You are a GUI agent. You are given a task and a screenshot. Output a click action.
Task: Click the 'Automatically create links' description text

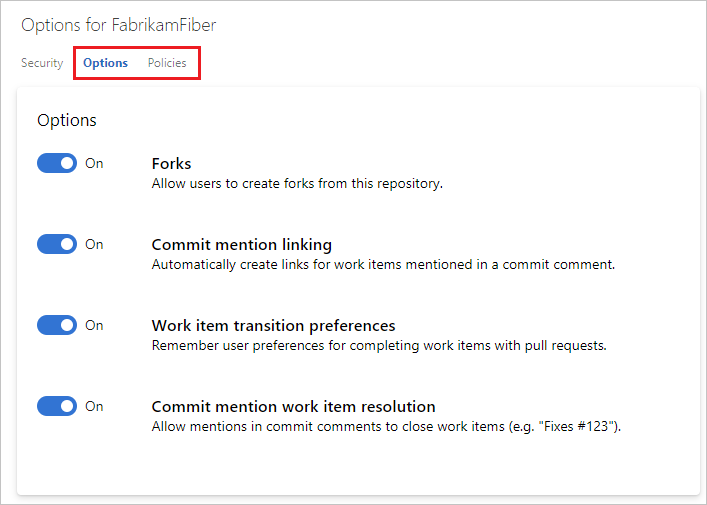(383, 265)
